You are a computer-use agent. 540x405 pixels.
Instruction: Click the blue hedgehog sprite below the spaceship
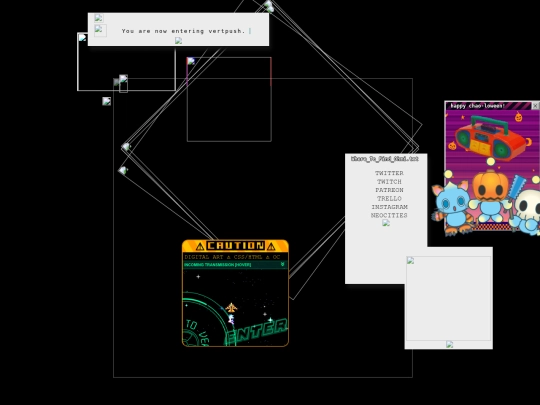coord(231,320)
